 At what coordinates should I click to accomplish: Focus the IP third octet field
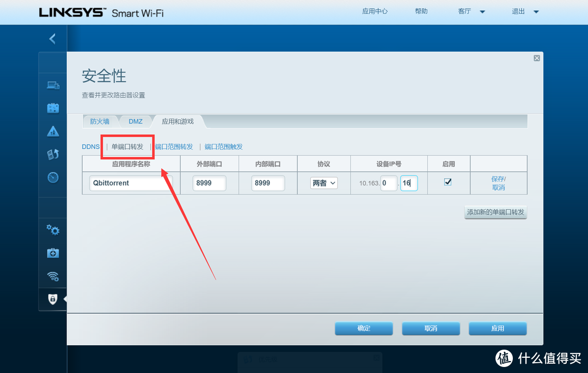click(389, 183)
